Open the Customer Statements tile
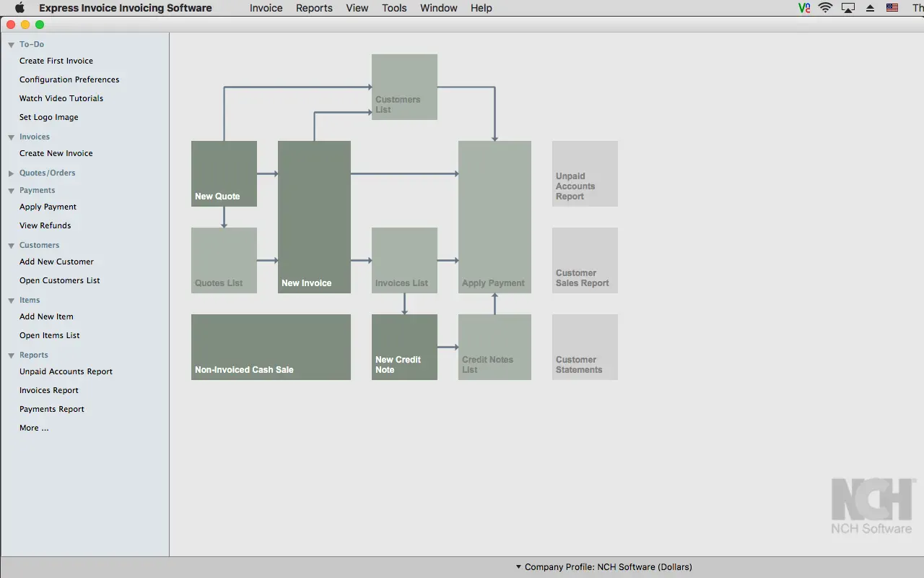 coord(585,347)
